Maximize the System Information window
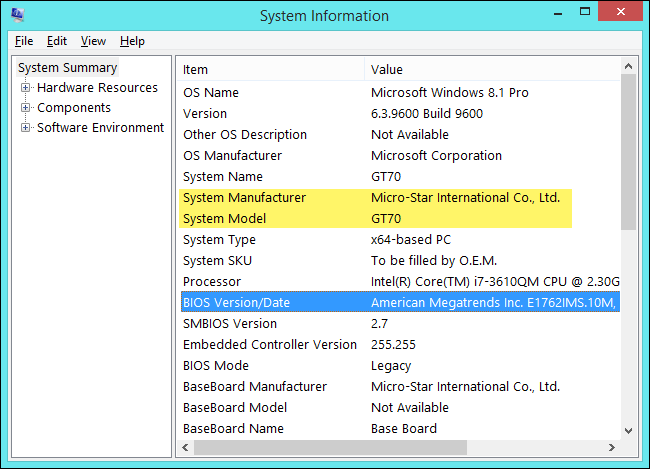Viewport: 650px width, 469px height. (585, 12)
